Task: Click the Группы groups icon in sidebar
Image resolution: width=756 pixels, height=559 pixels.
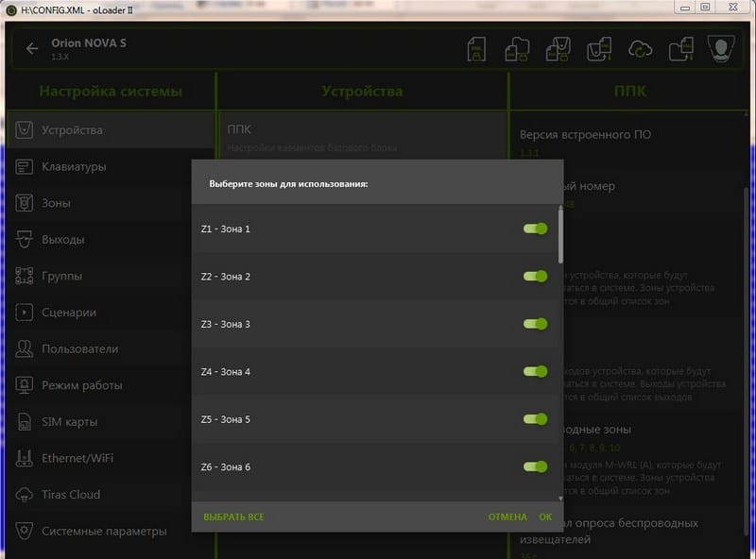Action: coord(25,276)
